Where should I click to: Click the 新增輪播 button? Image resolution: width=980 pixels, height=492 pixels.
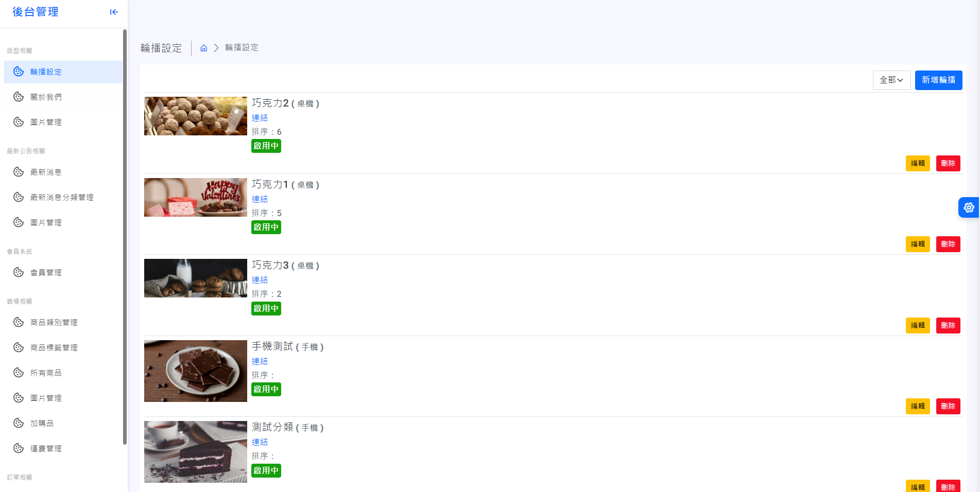coord(938,80)
